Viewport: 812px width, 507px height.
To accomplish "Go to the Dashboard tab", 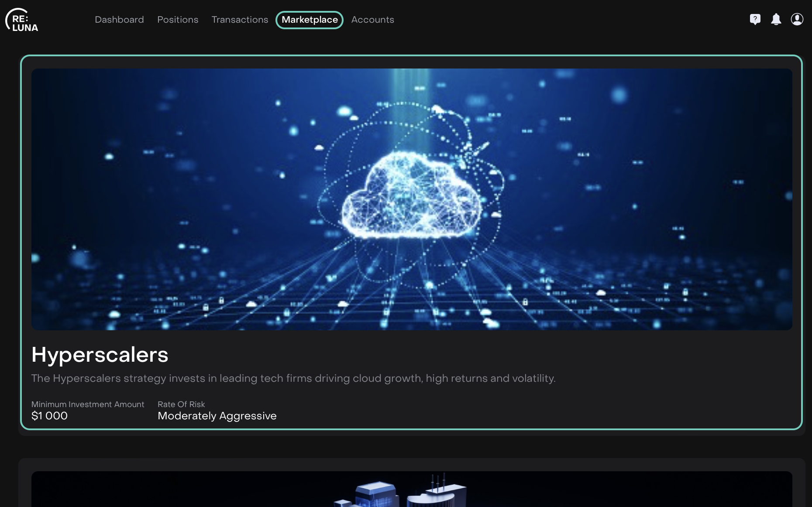I will click(119, 20).
